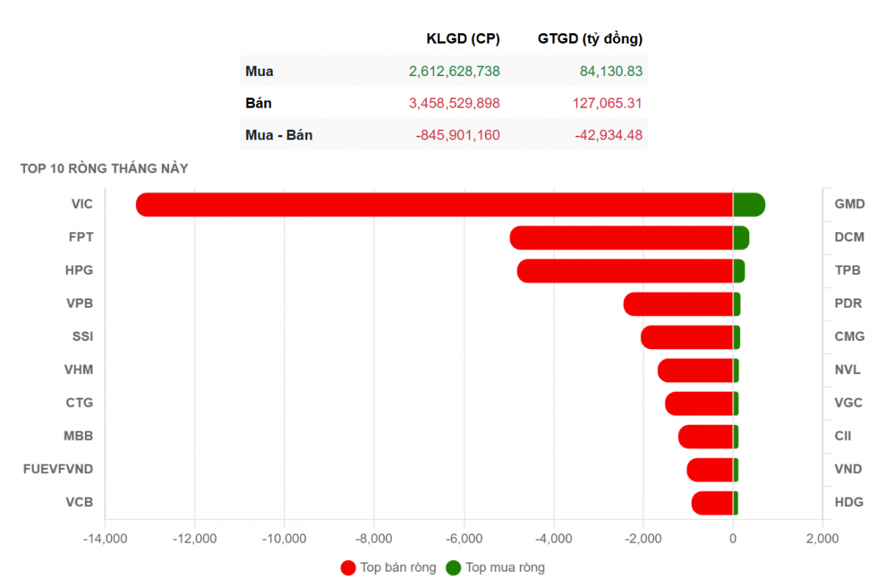886x588 pixels.
Task: Click the 'KLGD (CP)' column header
Action: (x=463, y=39)
